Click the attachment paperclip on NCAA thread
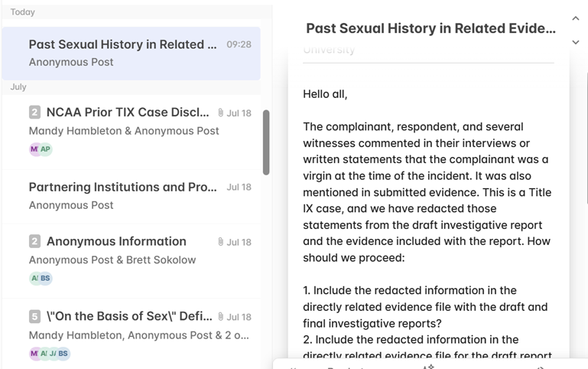The image size is (588, 369). click(220, 113)
